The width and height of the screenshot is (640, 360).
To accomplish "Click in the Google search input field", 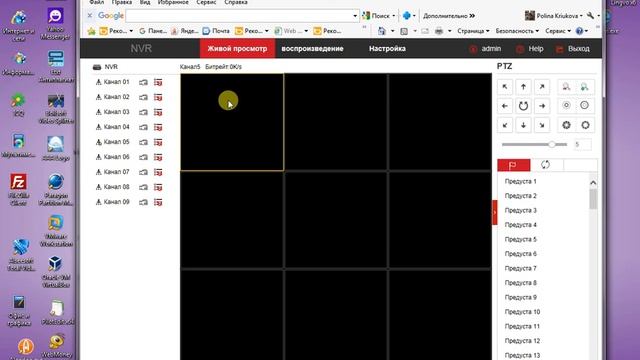I will point(238,16).
